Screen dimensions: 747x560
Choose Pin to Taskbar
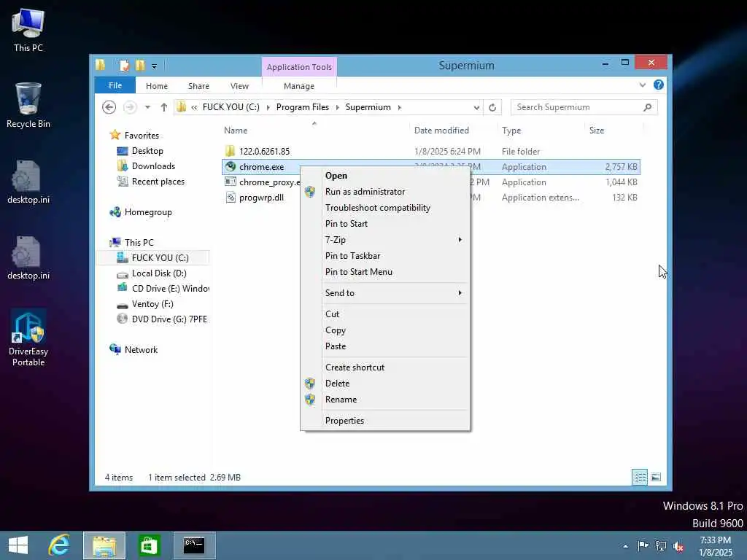352,256
